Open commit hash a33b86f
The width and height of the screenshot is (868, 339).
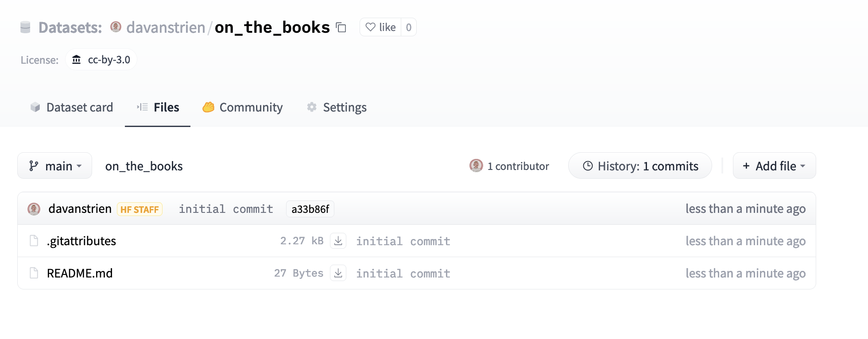tap(310, 209)
